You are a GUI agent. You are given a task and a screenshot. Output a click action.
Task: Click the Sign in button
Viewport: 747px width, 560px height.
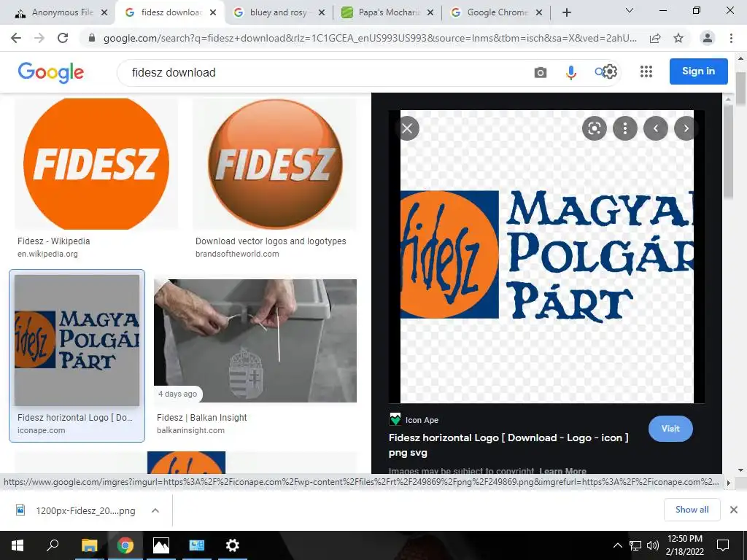(x=698, y=71)
